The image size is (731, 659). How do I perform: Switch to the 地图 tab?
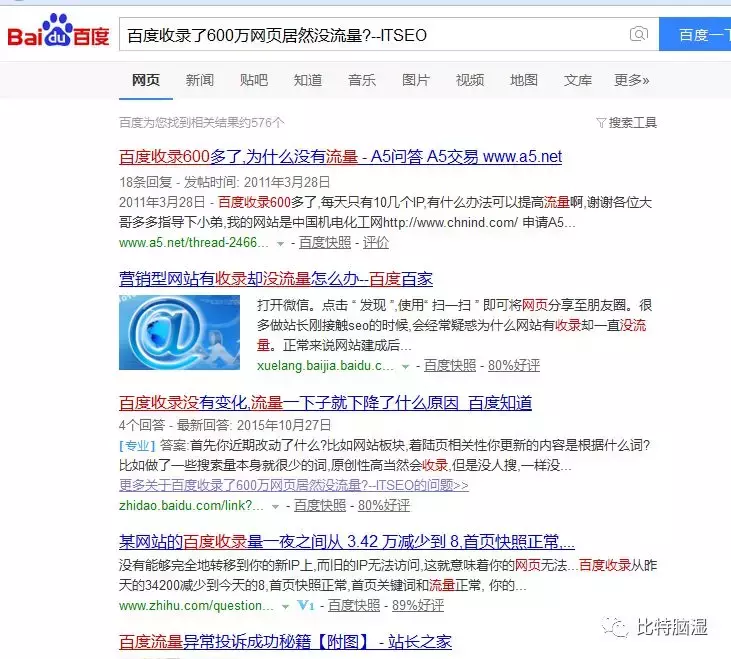[524, 80]
